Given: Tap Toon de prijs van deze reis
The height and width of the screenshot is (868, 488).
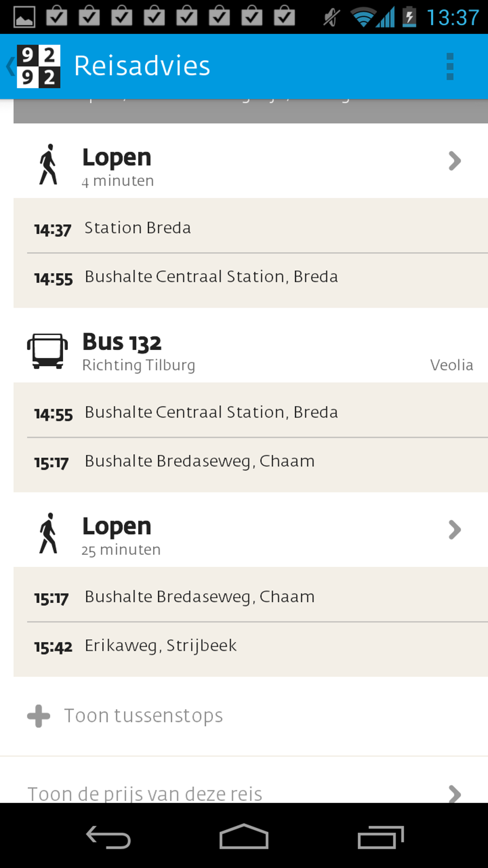Looking at the screenshot, I should 144,793.
